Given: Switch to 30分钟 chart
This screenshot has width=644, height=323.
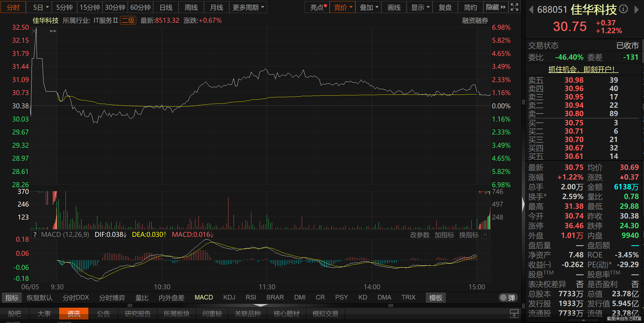Looking at the screenshot, I should tap(115, 7).
